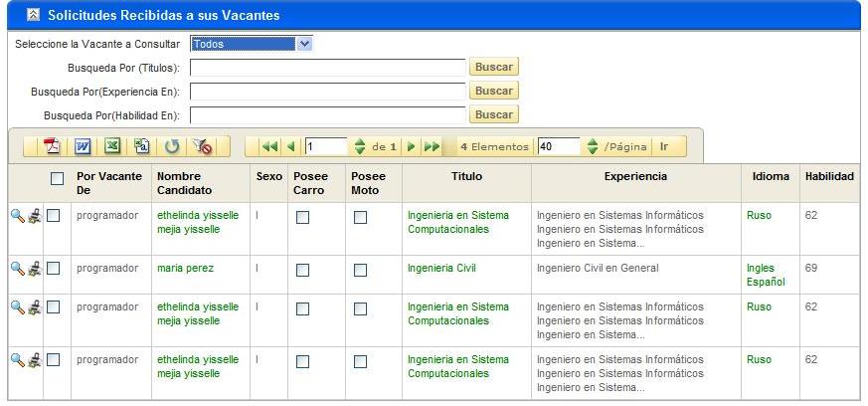Toggle Posee Carro for first row

pos(302,217)
